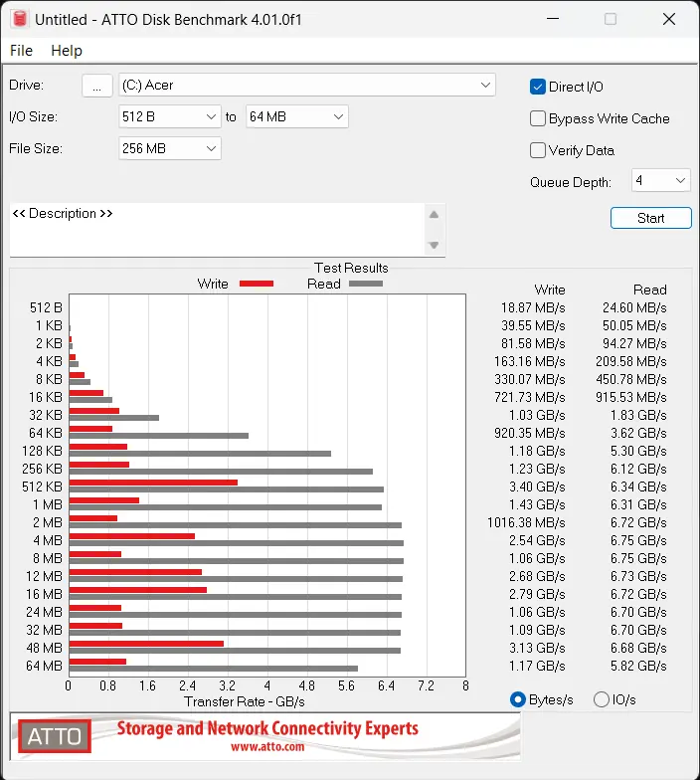Viewport: 700px width, 780px height.
Task: Click the read value 3.62 GB/s
Action: point(638,434)
